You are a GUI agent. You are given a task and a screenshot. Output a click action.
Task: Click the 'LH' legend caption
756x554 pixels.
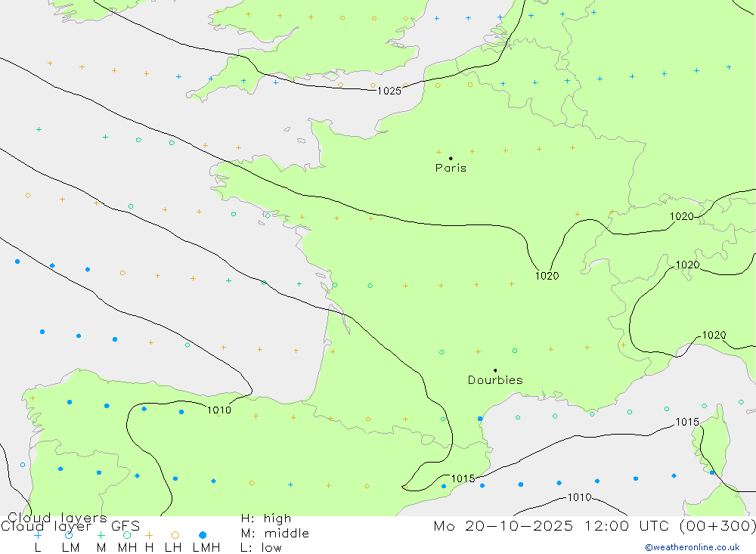[x=173, y=548]
